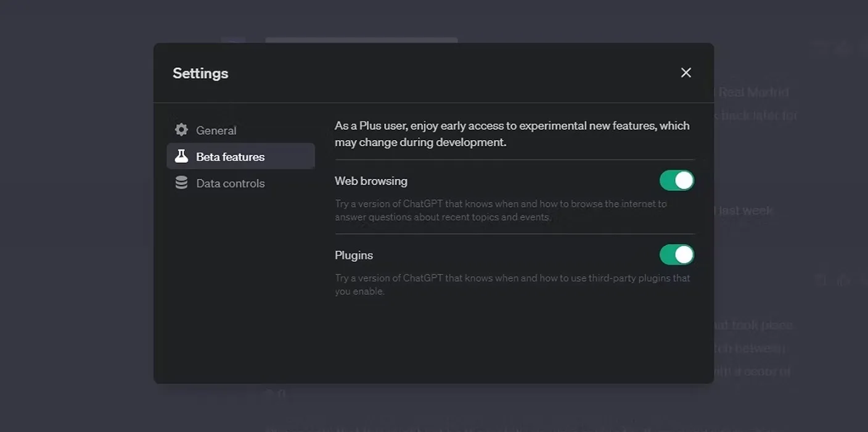This screenshot has width=868, height=432.
Task: Click the Web browsing description text
Action: coord(501,210)
